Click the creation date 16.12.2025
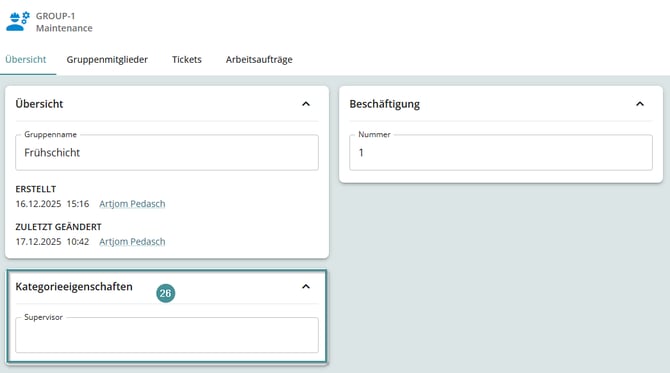670x373 pixels. click(38, 204)
